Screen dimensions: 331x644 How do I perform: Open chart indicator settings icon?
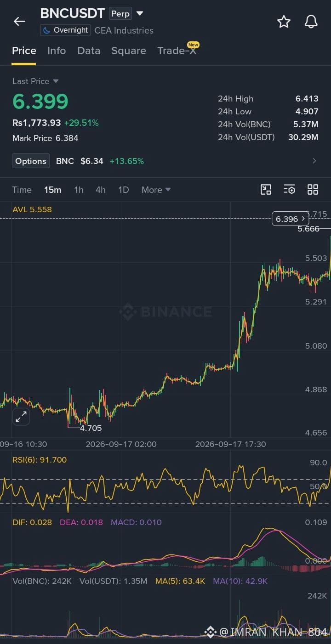(x=289, y=190)
